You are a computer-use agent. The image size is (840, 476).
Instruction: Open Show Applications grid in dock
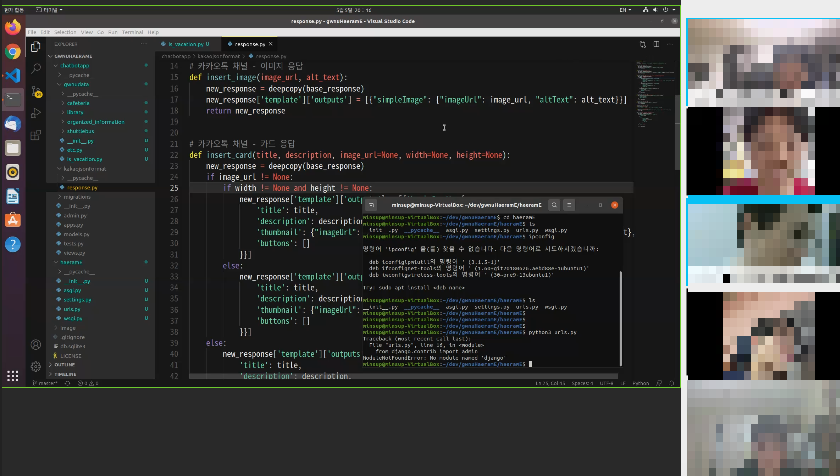[x=12, y=376]
